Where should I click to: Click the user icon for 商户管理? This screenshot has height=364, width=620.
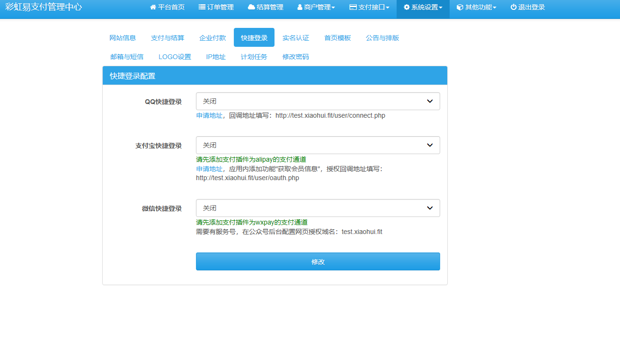tap(300, 8)
